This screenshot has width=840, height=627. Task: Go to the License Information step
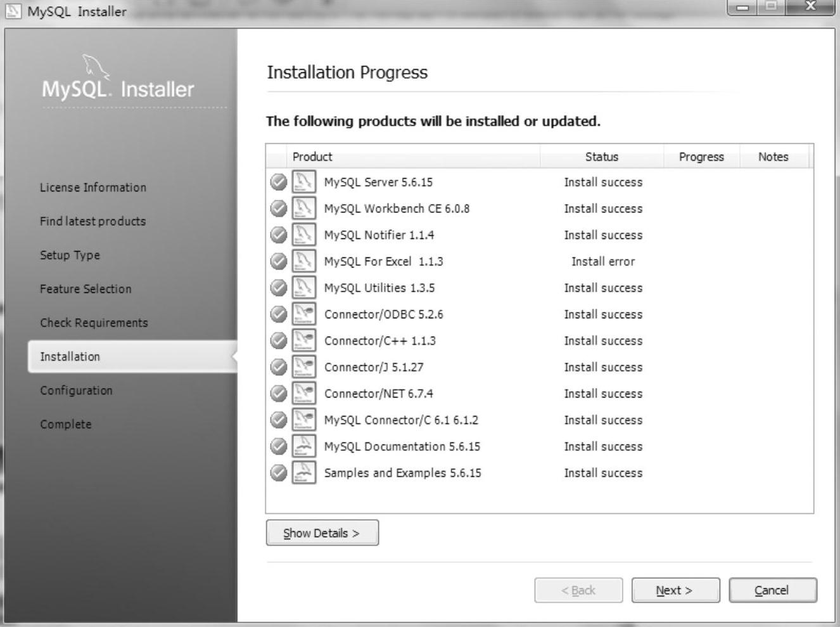(x=93, y=188)
